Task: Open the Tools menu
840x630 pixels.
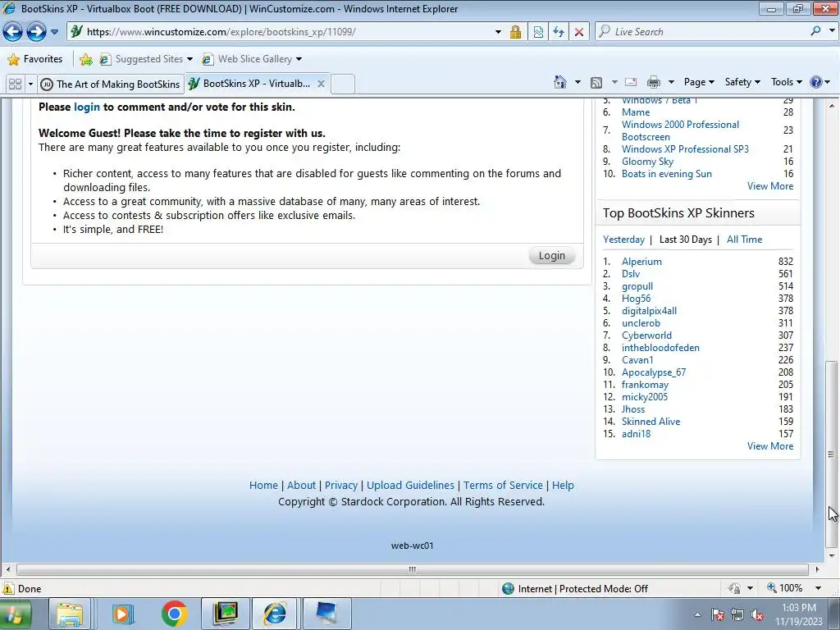Action: [786, 82]
